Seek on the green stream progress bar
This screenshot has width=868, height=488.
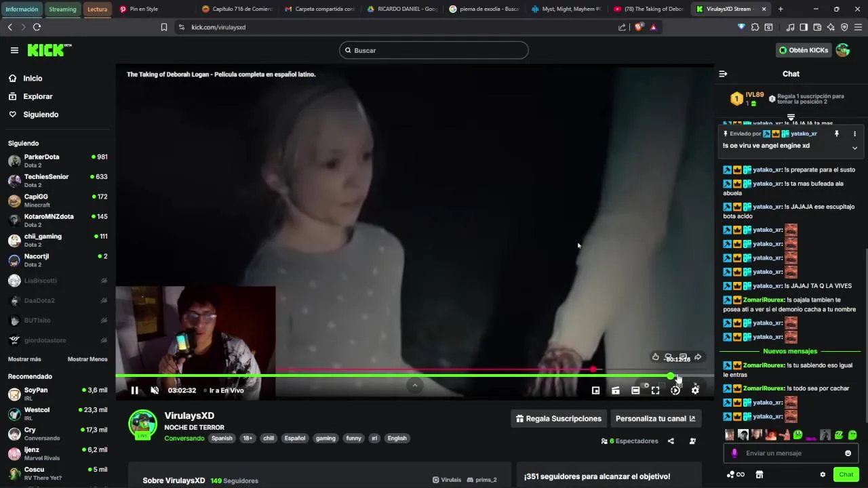click(x=414, y=375)
